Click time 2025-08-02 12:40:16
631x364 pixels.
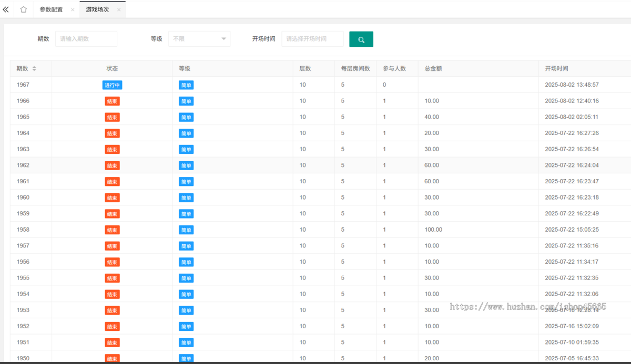(x=572, y=101)
